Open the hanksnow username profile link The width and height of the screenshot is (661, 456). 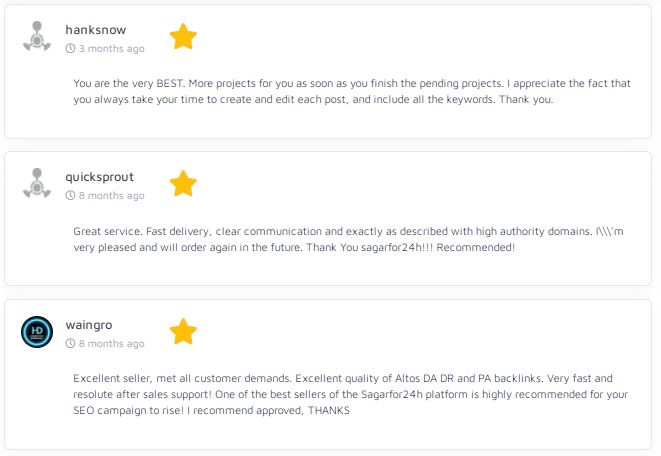96,30
